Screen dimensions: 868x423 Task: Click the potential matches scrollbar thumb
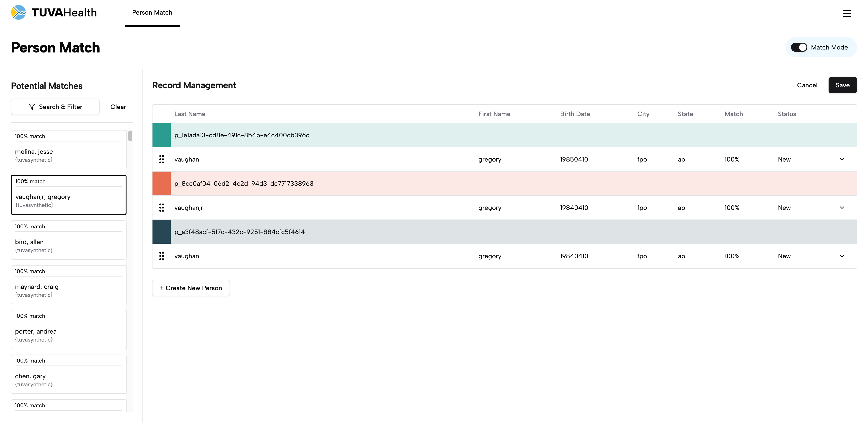130,136
